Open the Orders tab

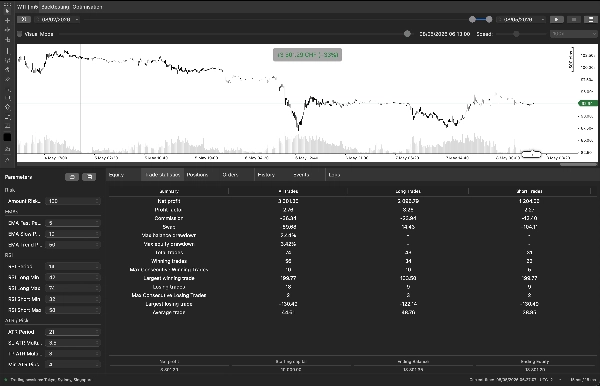point(230,175)
